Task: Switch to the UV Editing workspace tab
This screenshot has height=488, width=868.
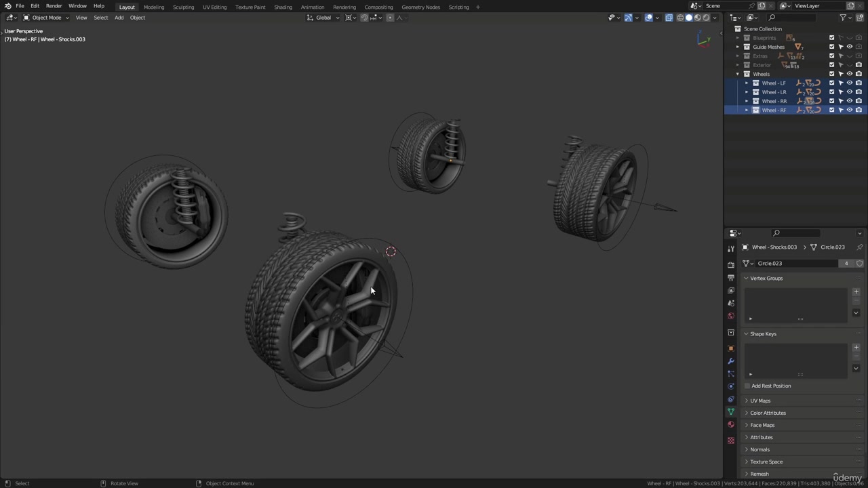Action: 214,7
